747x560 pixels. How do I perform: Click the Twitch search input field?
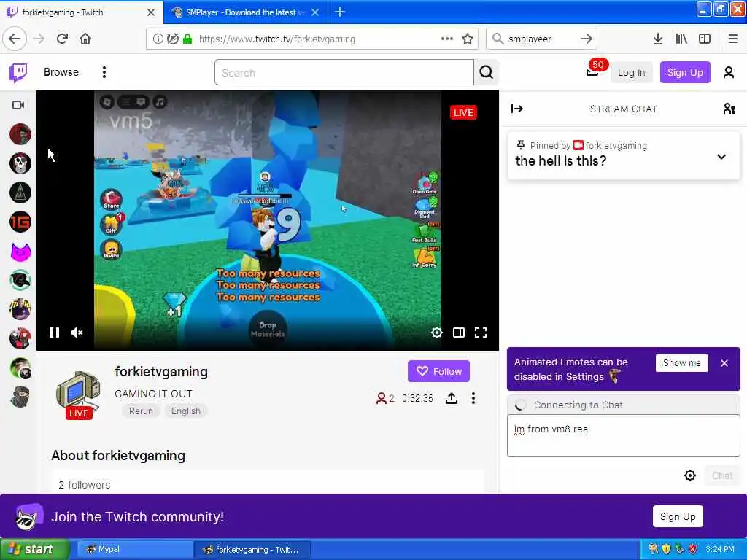[344, 72]
